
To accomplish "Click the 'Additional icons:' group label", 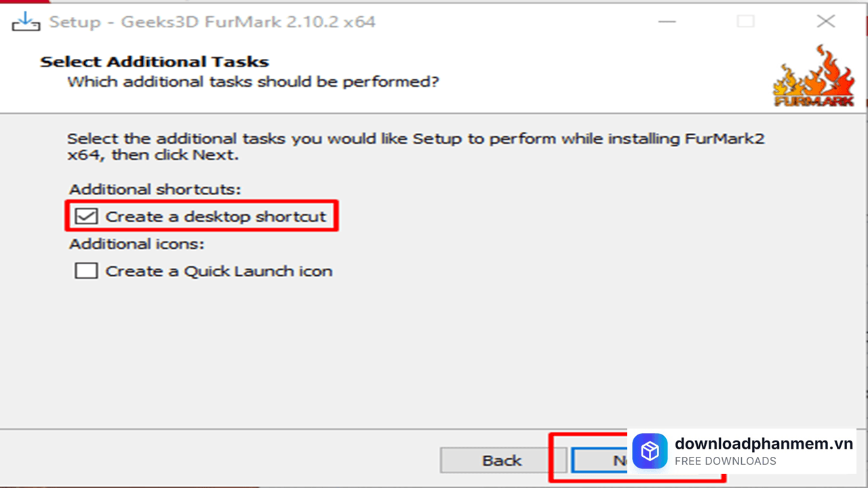I will [x=136, y=243].
